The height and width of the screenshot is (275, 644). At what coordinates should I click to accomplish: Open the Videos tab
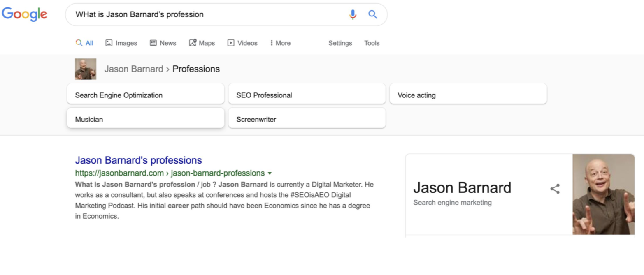(x=242, y=43)
